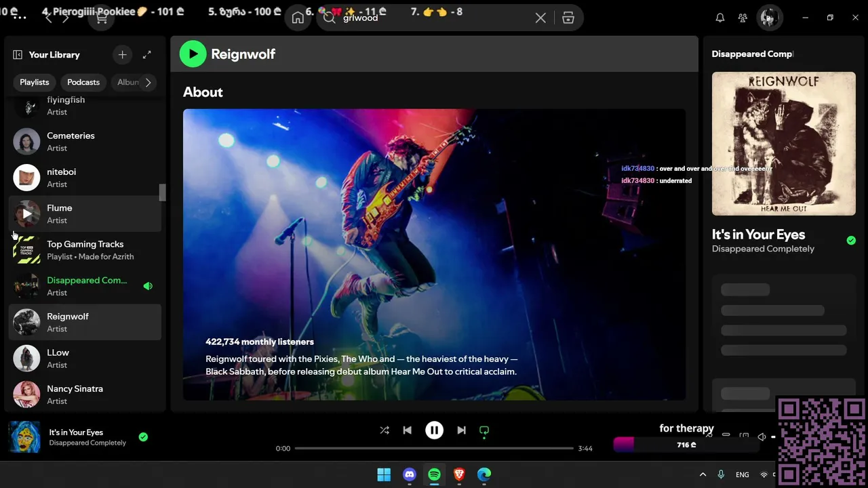Open the Browse icon in search bar
The image size is (868, 488).
pyautogui.click(x=568, y=18)
